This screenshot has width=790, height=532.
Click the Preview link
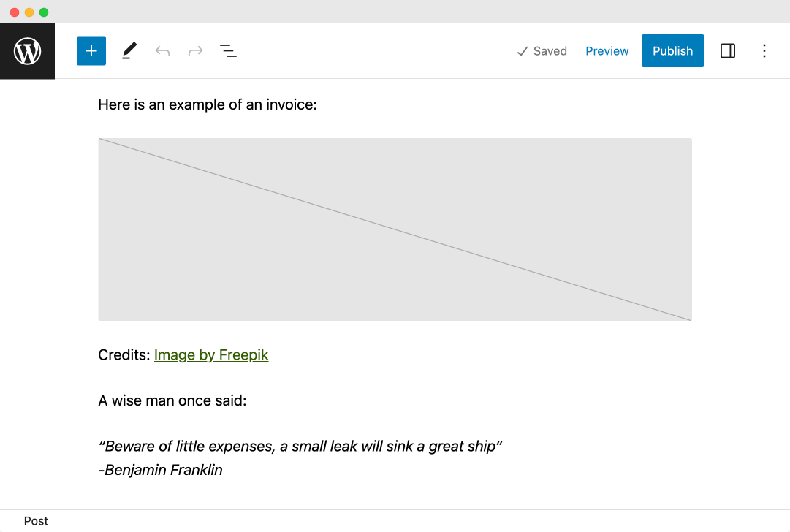pyautogui.click(x=607, y=51)
